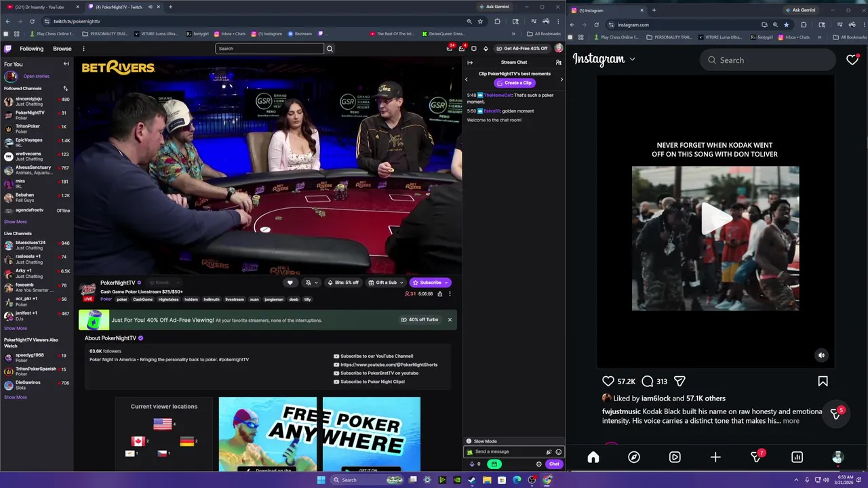The height and width of the screenshot is (488, 868).
Task: Show more Live Channels
Action: coord(16,328)
